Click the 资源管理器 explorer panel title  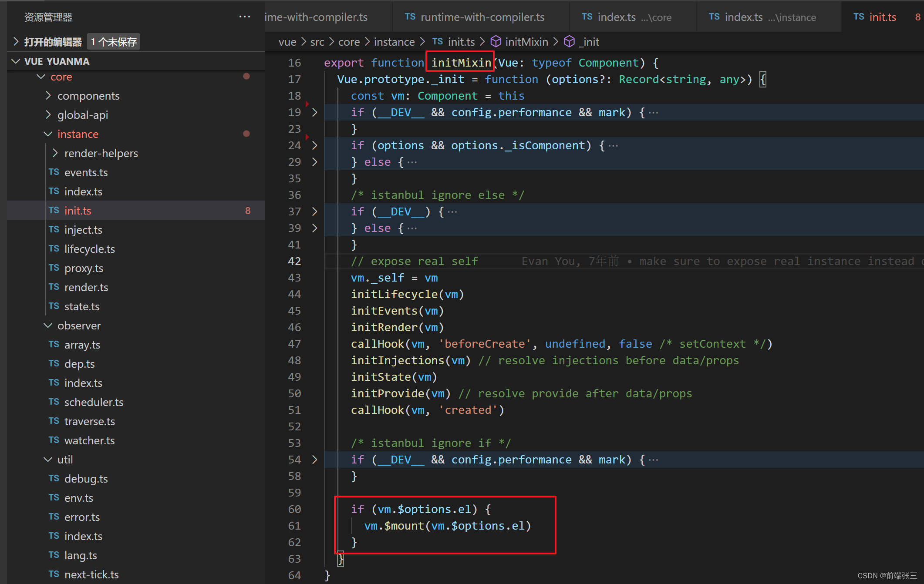coord(48,17)
